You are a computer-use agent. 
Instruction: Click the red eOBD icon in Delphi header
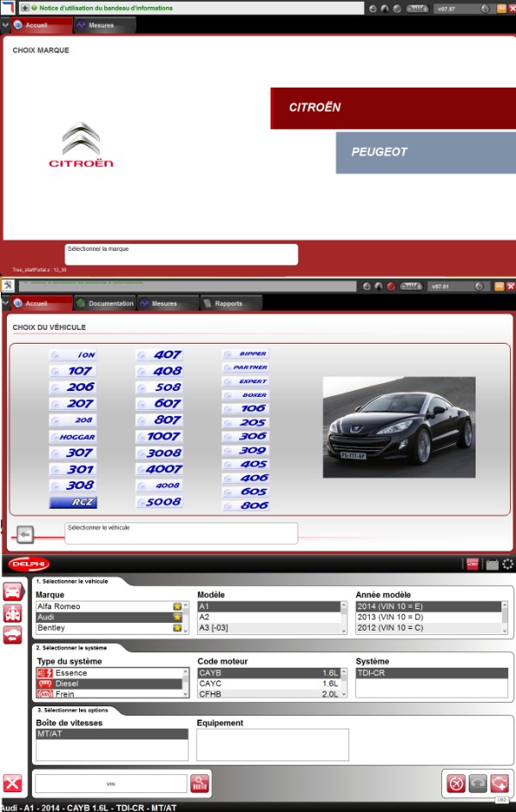[x=472, y=565]
